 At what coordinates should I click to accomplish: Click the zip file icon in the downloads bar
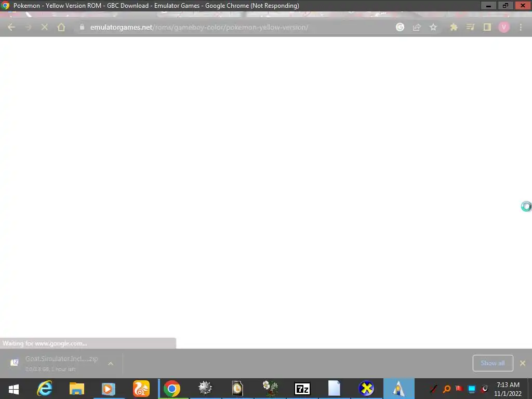click(14, 363)
